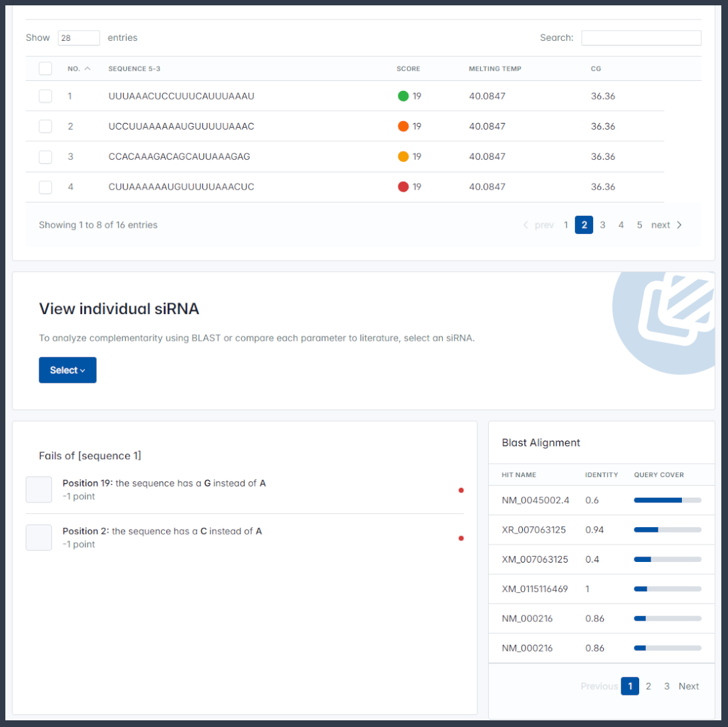Click the yellow score dot for sequence 3
This screenshot has height=727, width=728.
pos(403,156)
